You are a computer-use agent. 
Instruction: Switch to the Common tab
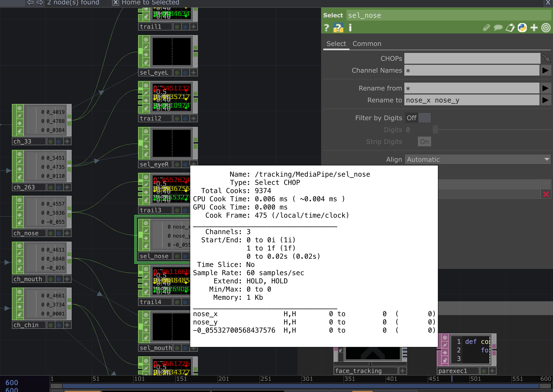tap(367, 44)
